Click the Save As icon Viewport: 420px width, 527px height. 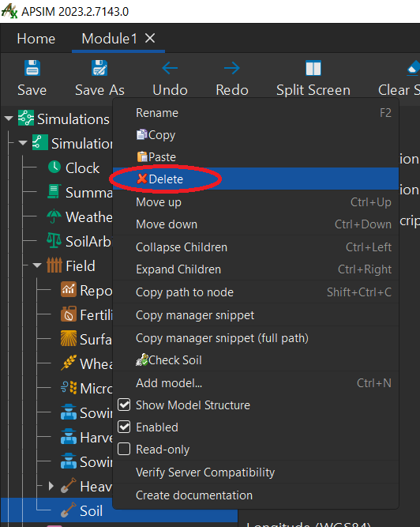click(99, 68)
